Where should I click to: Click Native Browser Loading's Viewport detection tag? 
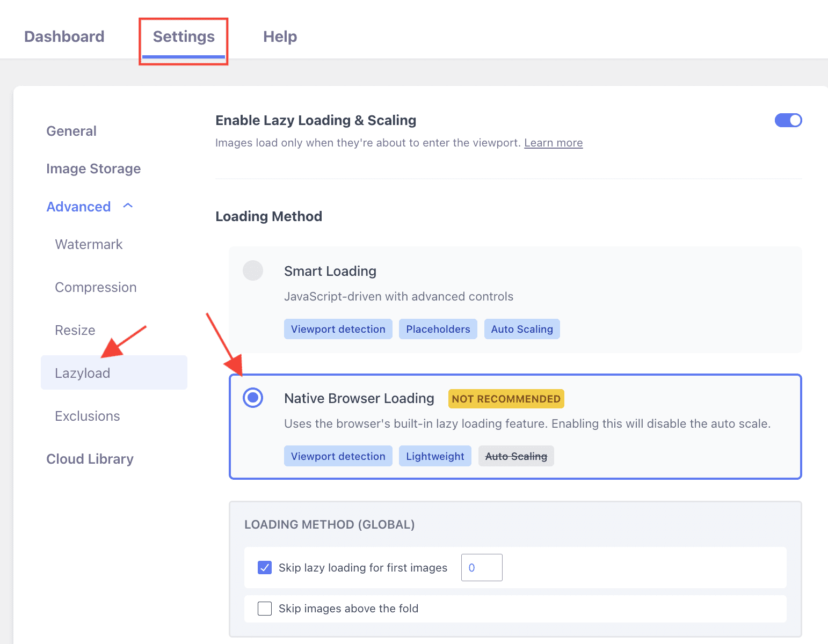click(338, 456)
